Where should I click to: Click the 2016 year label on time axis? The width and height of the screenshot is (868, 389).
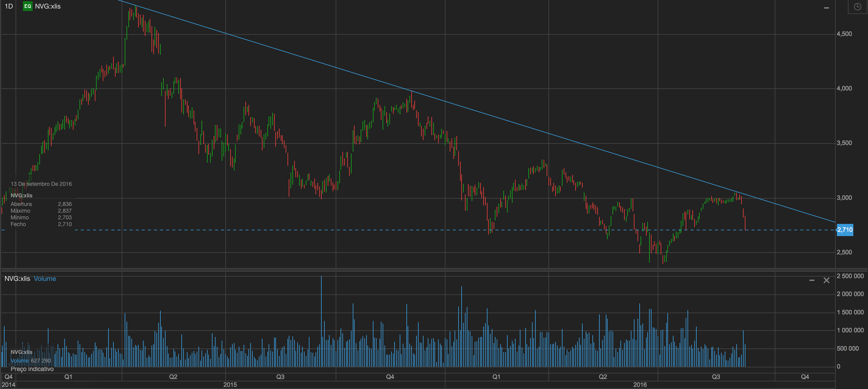click(x=640, y=385)
